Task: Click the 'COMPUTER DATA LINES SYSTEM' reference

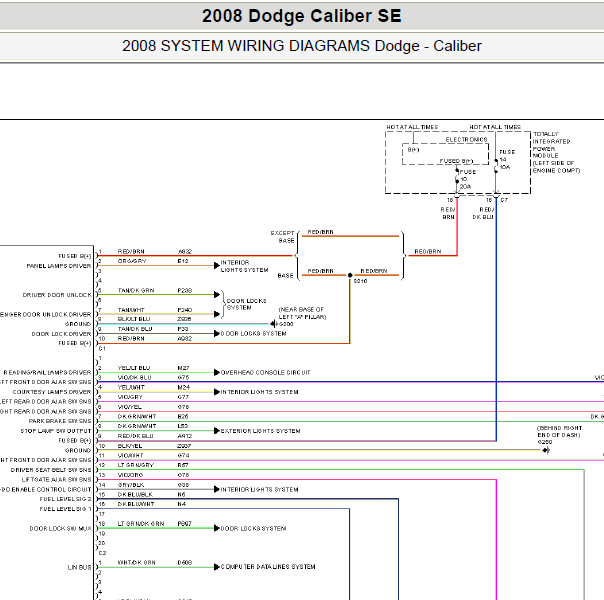Action: [x=268, y=567]
